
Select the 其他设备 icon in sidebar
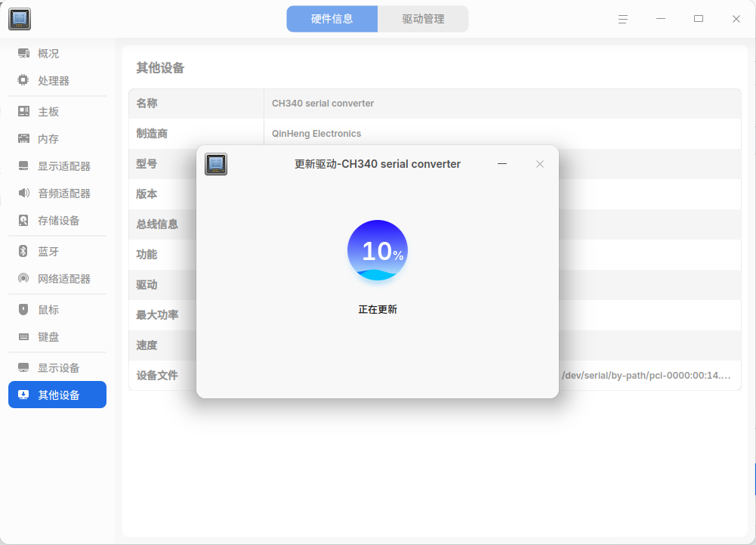[x=23, y=395]
